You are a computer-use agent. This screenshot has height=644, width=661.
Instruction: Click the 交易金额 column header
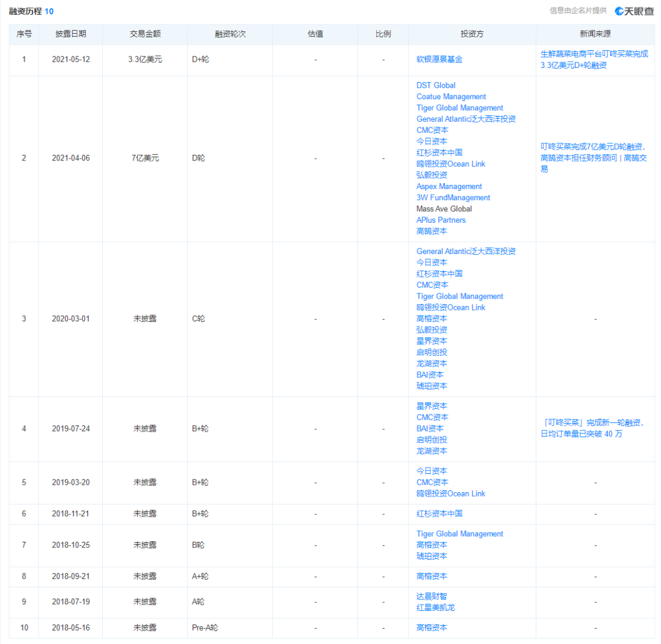(x=145, y=34)
